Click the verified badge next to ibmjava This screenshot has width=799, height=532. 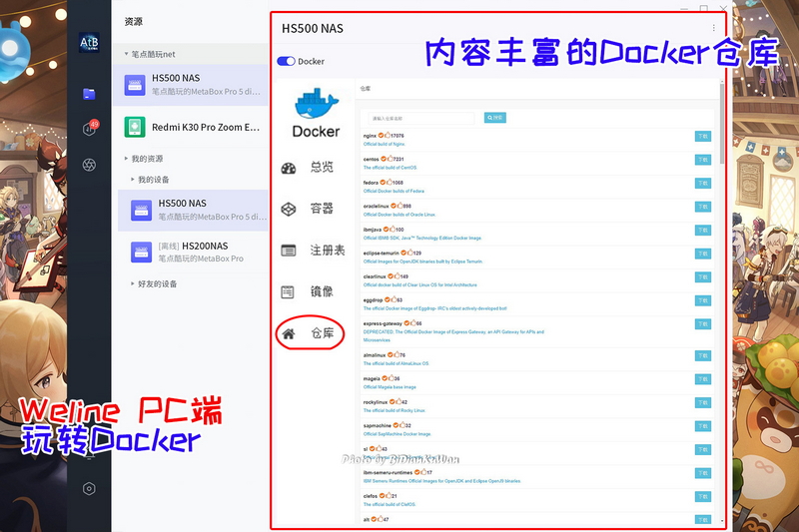[x=387, y=230]
